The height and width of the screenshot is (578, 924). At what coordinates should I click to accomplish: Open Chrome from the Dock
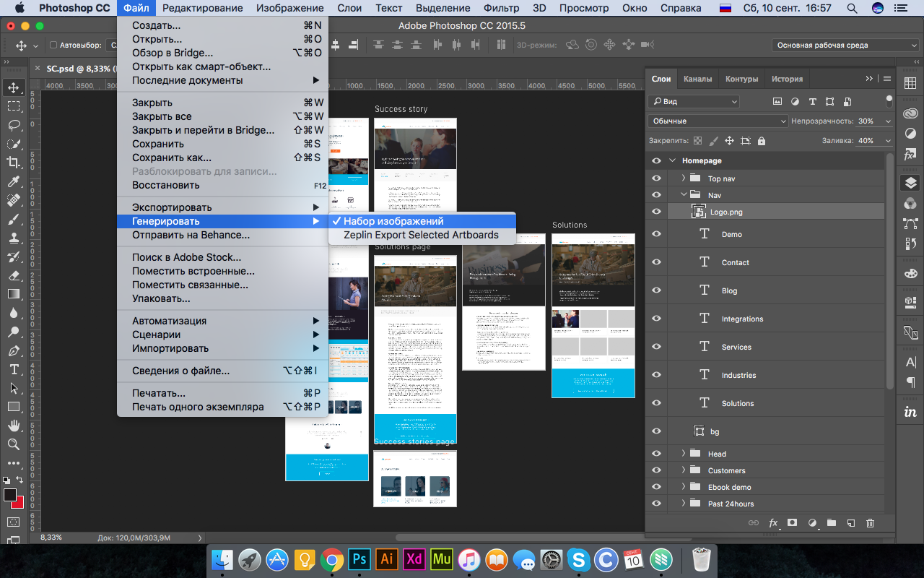pos(331,559)
